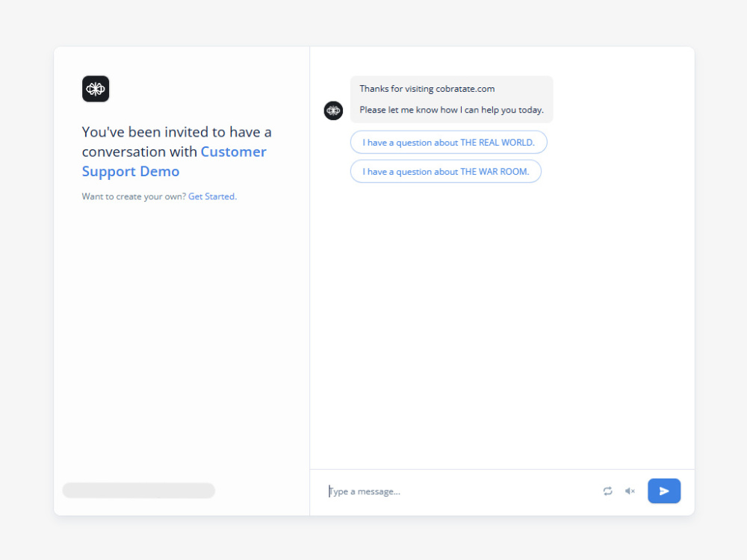Open the Get Started link
Screen dimensions: 747x560
click(x=212, y=196)
